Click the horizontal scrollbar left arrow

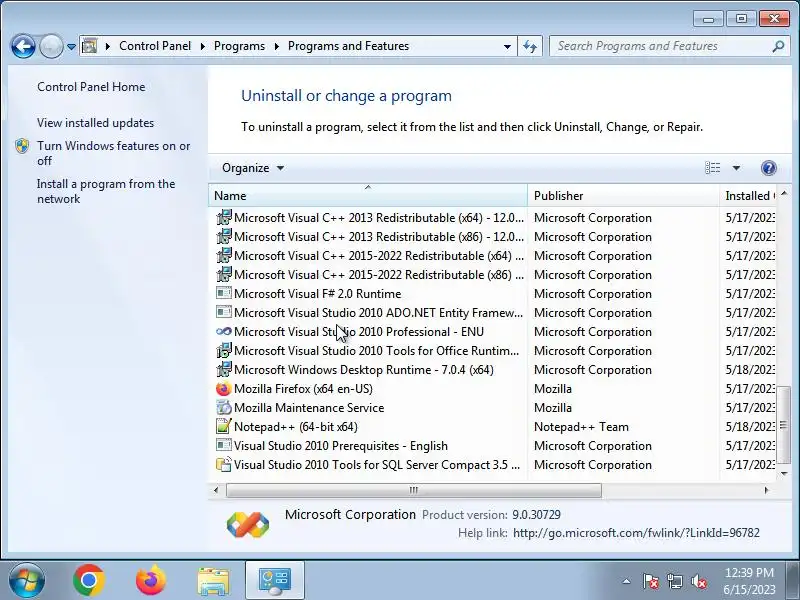pos(216,490)
